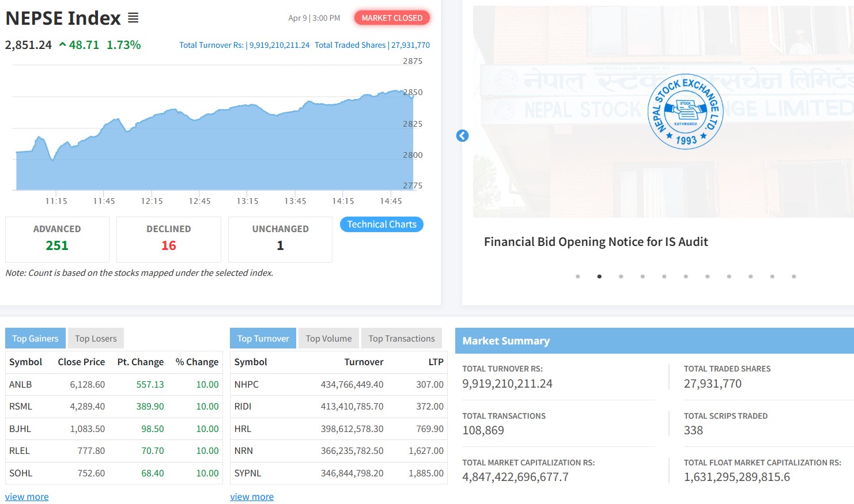
Task: Open the Financial Bid Opening Notice headline
Action: pyautogui.click(x=596, y=242)
